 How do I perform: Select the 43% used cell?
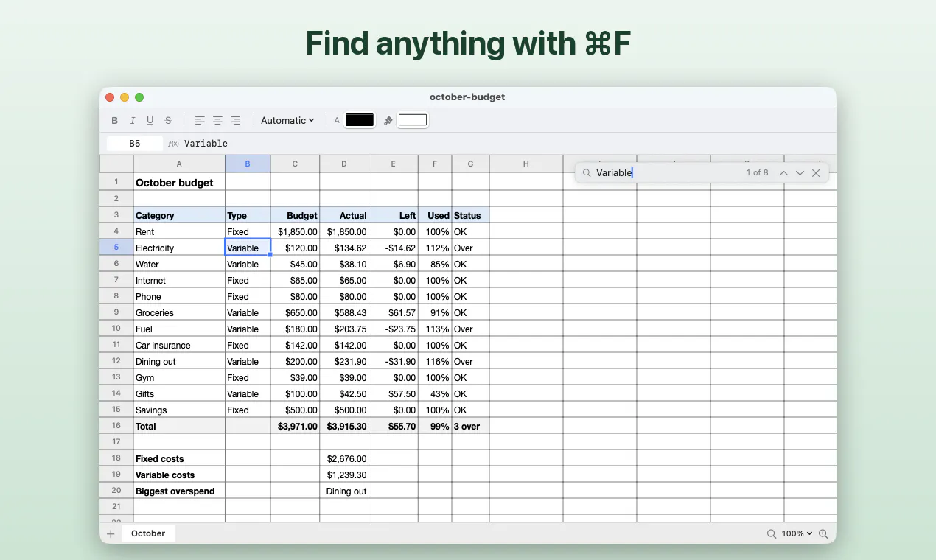(435, 393)
